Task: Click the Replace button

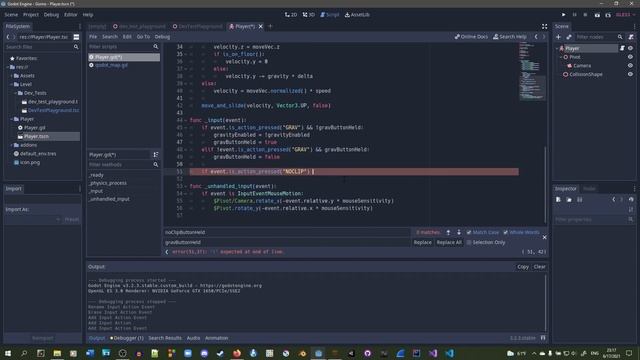Action: pyautogui.click(x=422, y=242)
